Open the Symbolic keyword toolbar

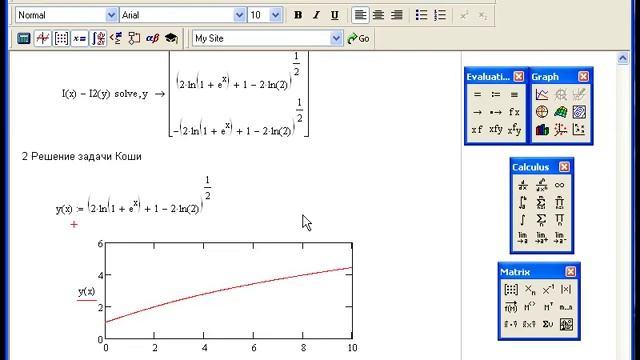171,38
